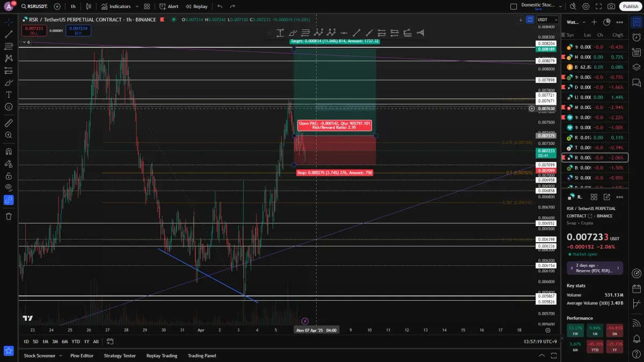Open chart settings gear icon

586,6
